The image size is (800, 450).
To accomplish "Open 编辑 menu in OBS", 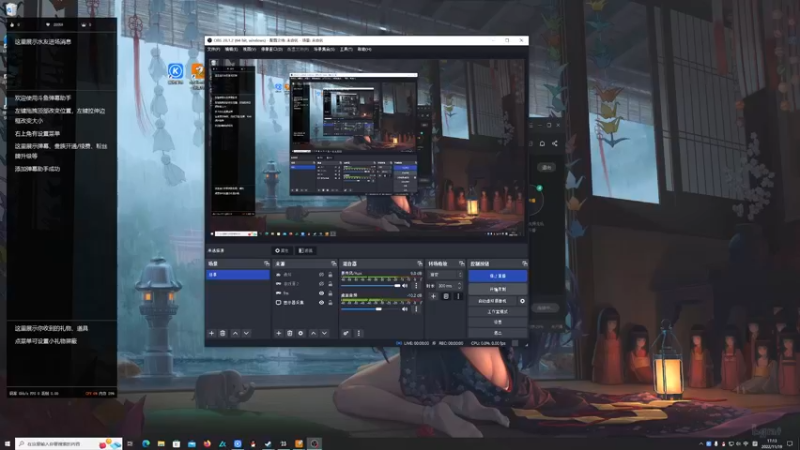I will (231, 49).
